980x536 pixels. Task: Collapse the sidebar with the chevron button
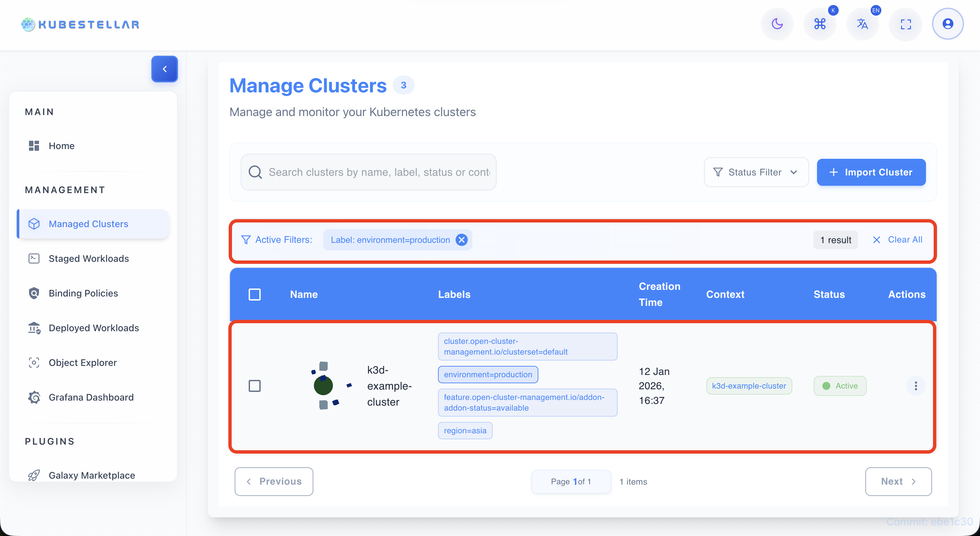[x=164, y=69]
